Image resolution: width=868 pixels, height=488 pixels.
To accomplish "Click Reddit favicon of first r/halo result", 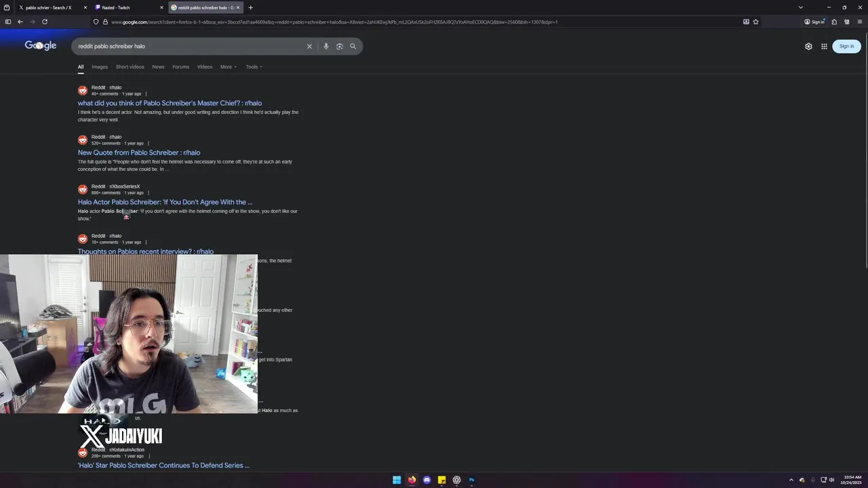I will pyautogui.click(x=83, y=90).
